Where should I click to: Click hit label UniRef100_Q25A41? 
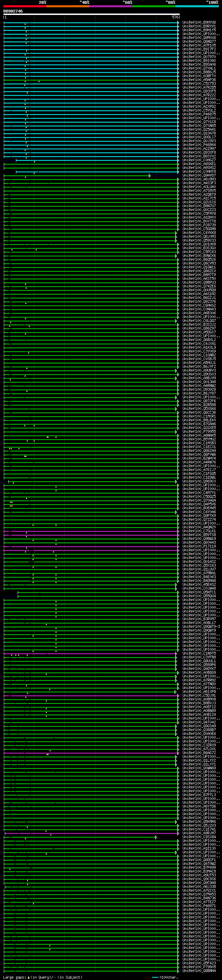199,129
